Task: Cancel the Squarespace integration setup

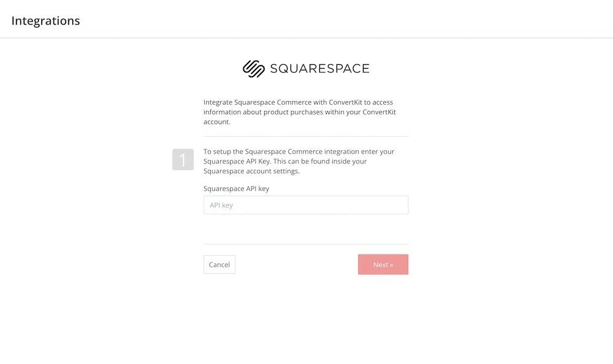Action: click(219, 265)
